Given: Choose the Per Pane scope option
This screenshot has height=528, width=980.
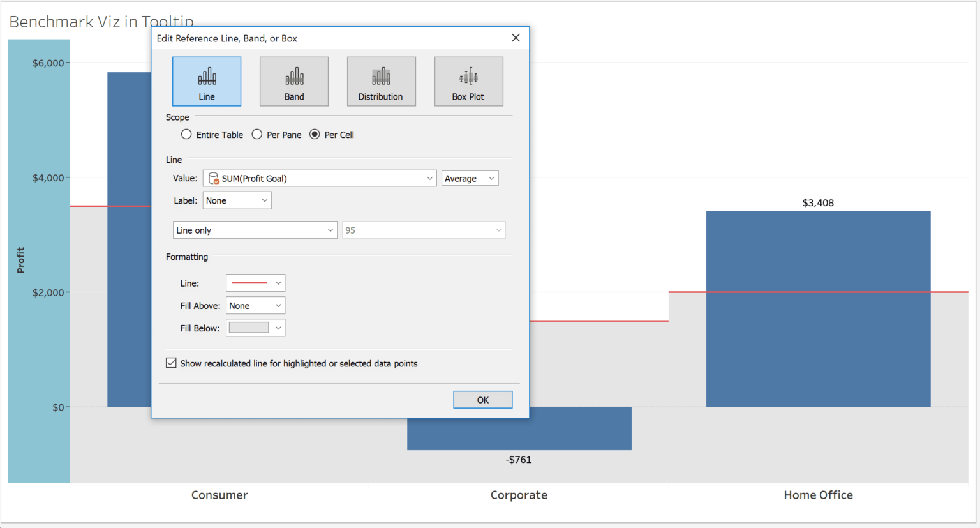Looking at the screenshot, I should [x=257, y=135].
